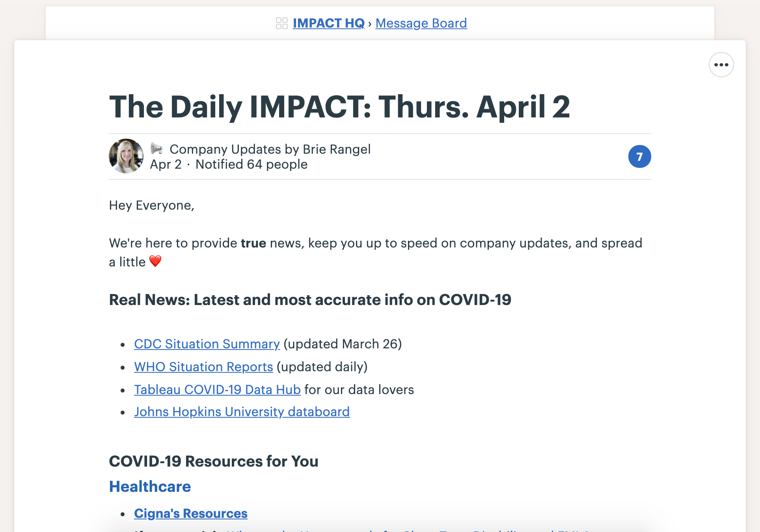Screen dimensions: 760x532
Task: Open the three-dots options menu
Action: 721,65
